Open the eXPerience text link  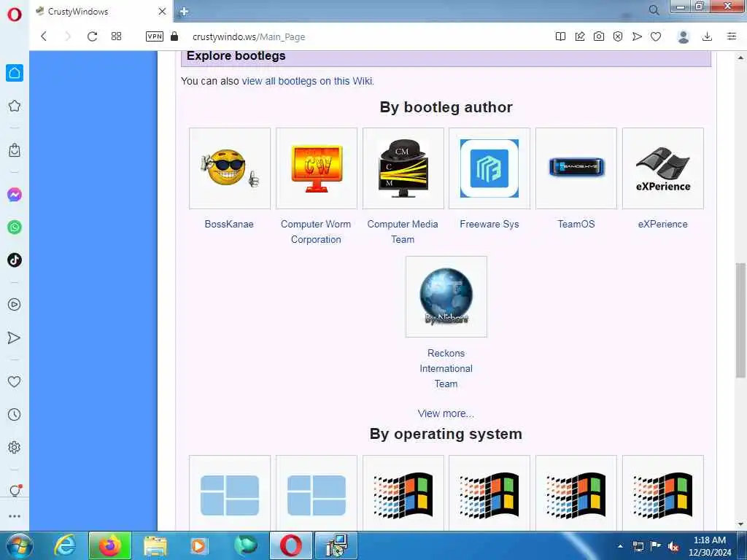coord(662,224)
